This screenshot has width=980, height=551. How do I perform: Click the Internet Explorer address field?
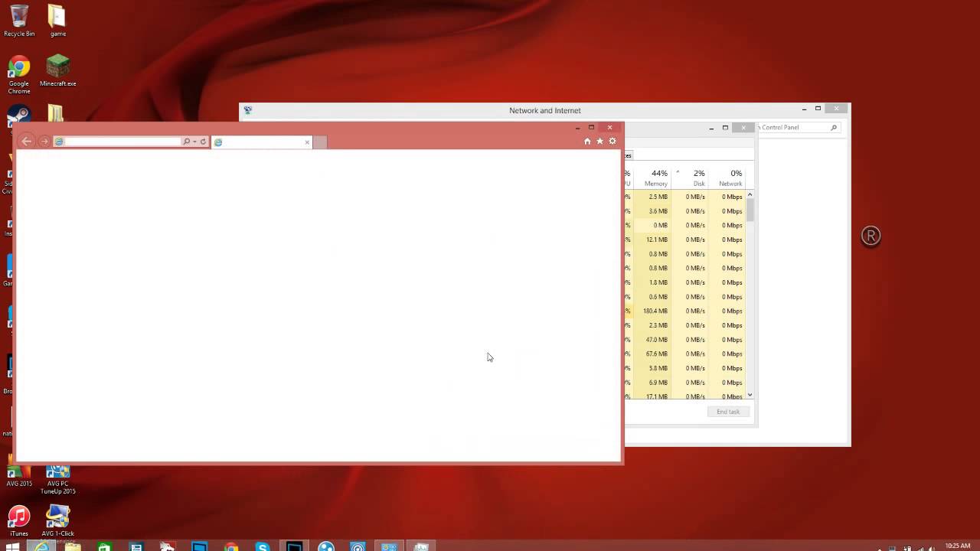point(122,142)
